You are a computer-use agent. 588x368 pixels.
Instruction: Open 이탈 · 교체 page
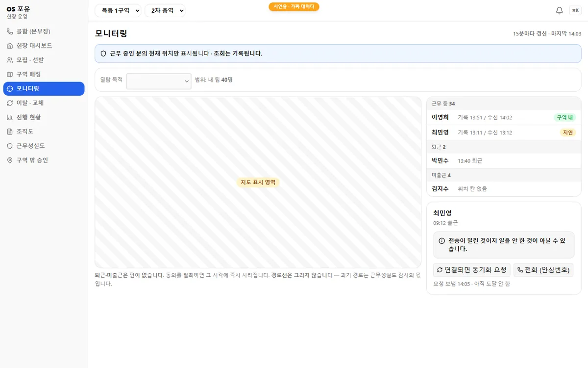coord(44,103)
